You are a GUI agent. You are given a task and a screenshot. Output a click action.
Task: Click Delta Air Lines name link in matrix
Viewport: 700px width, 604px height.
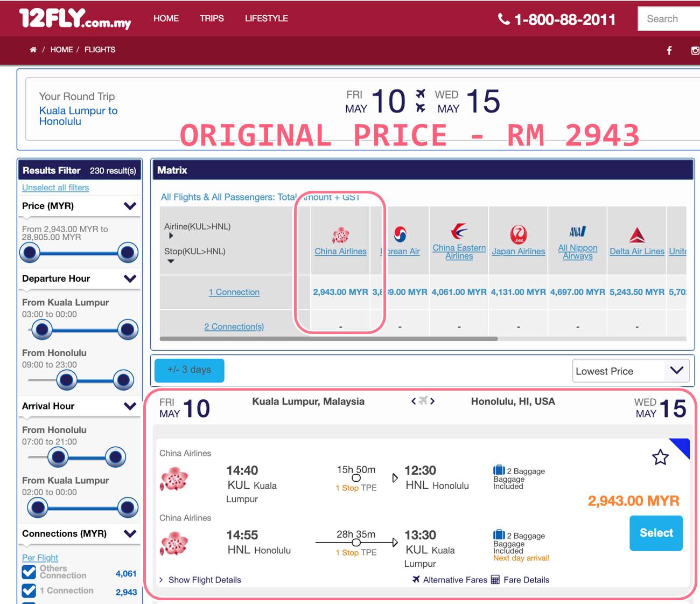point(637,252)
